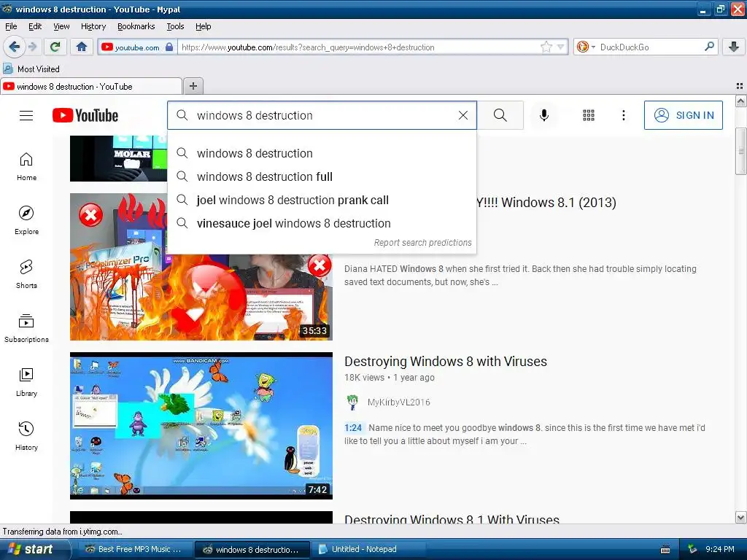The image size is (747, 560).
Task: Click the page scrollbar down arrow
Action: coord(741,518)
